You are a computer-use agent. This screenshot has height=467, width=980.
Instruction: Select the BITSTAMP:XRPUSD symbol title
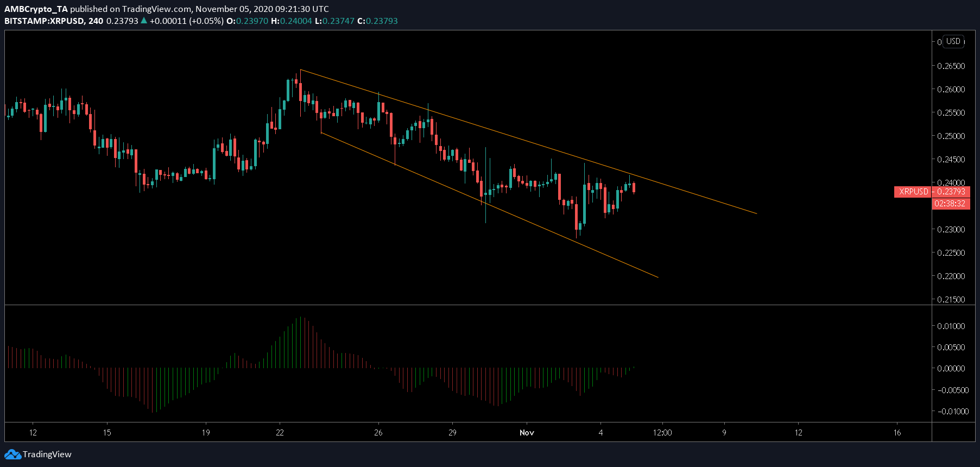[45, 21]
